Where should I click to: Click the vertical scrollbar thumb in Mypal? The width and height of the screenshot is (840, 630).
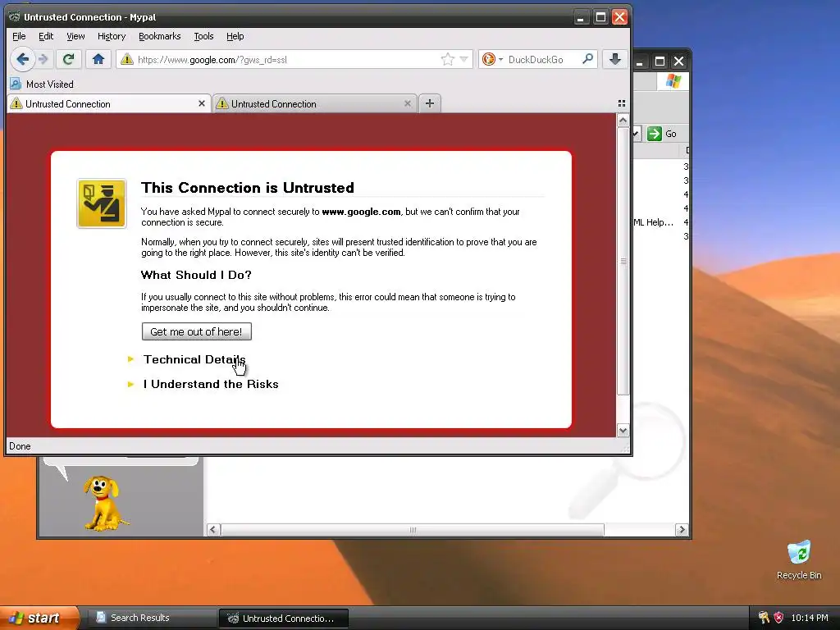tap(623, 261)
